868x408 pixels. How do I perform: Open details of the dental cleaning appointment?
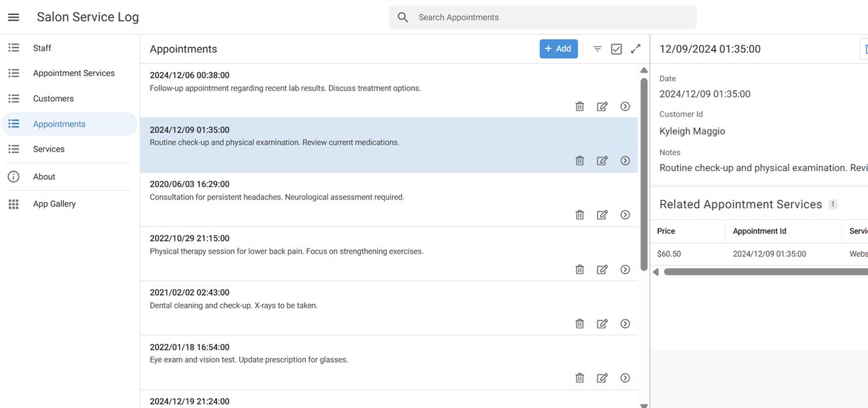click(625, 323)
